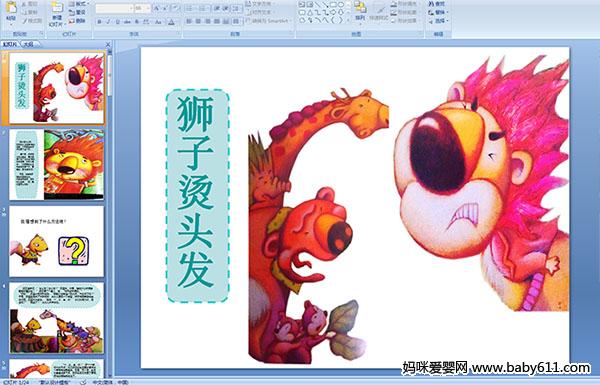
Task: Click the Paste icon in the clipboard group
Action: [x=11, y=11]
